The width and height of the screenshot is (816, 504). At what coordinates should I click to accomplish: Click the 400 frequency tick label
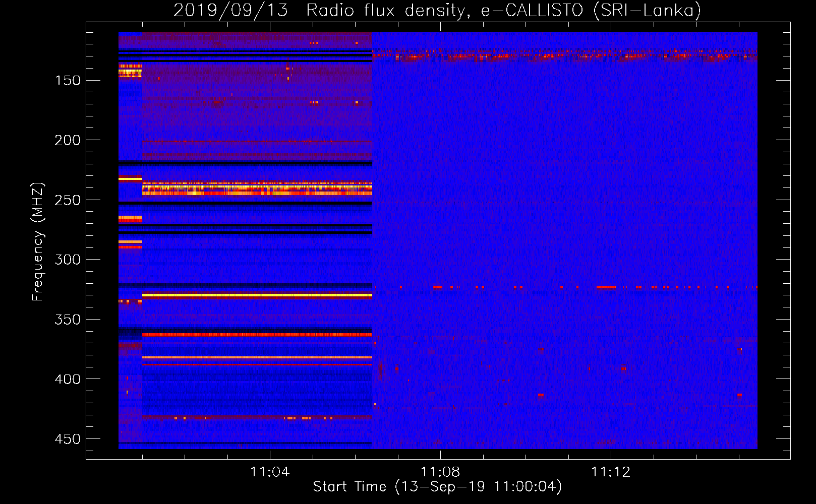(68, 379)
